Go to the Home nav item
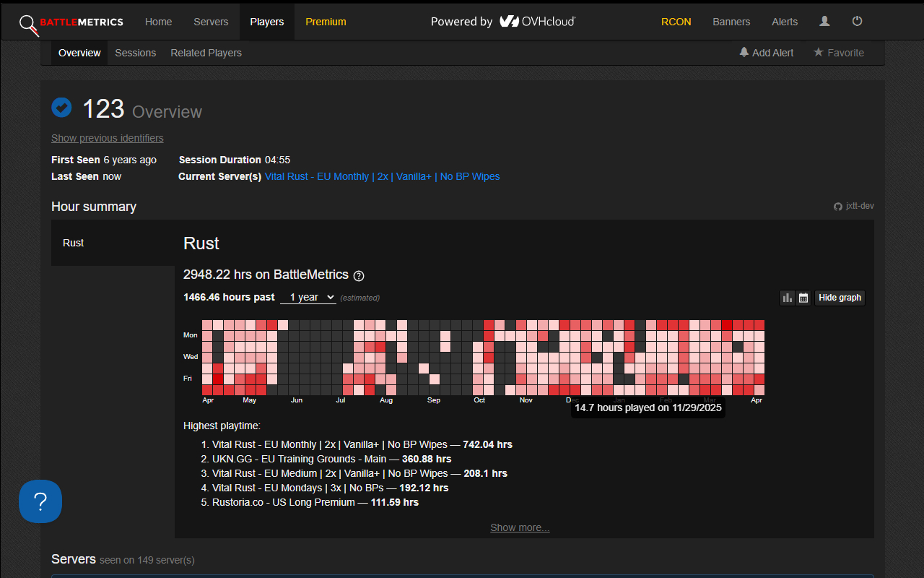 point(159,22)
